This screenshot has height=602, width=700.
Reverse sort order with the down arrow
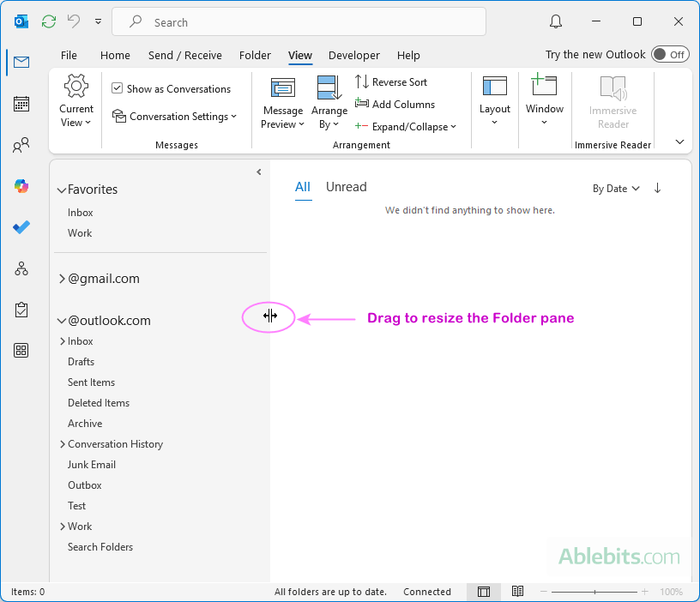tap(657, 189)
